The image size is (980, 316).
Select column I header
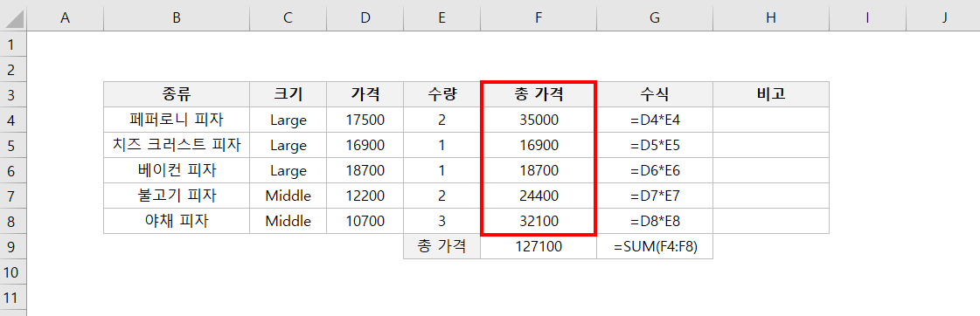click(x=867, y=18)
